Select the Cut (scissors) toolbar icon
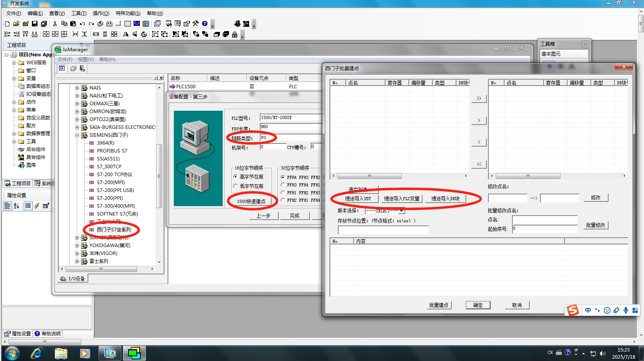 (55, 24)
